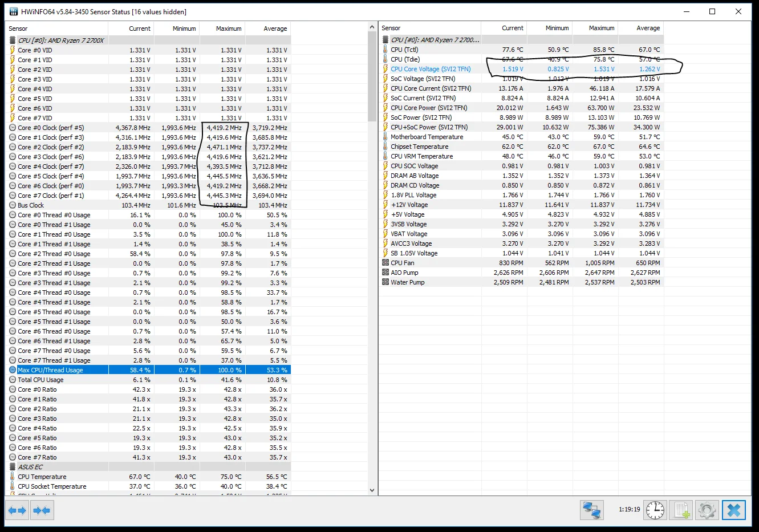The width and height of the screenshot is (759, 532).
Task: Select the ASUS EC section header
Action: click(x=148, y=467)
